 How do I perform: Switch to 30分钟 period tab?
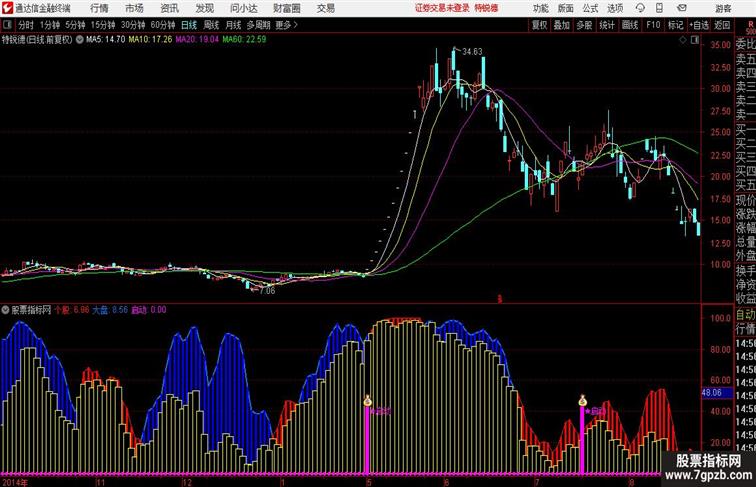[x=133, y=25]
